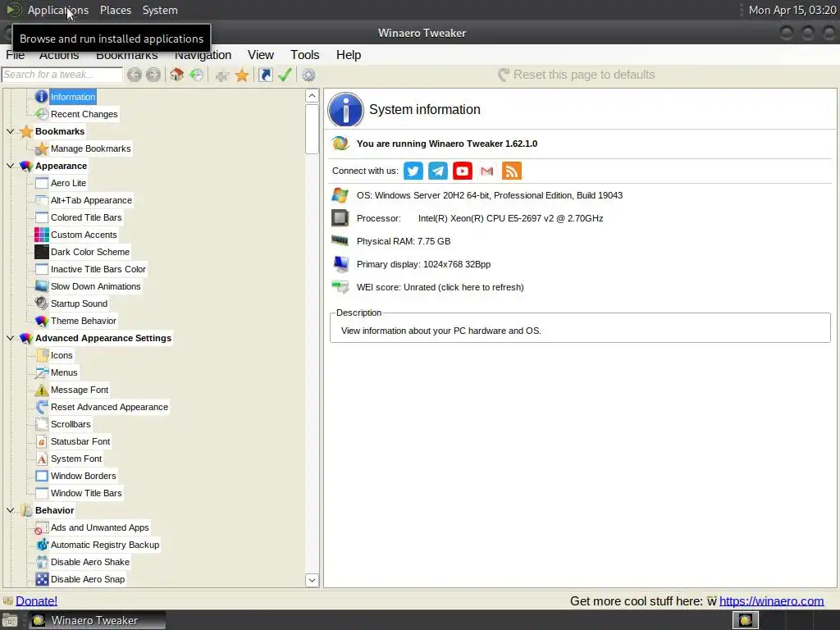This screenshot has width=840, height=630.
Task: Click the Dark Color Scheme black icon
Action: point(42,252)
